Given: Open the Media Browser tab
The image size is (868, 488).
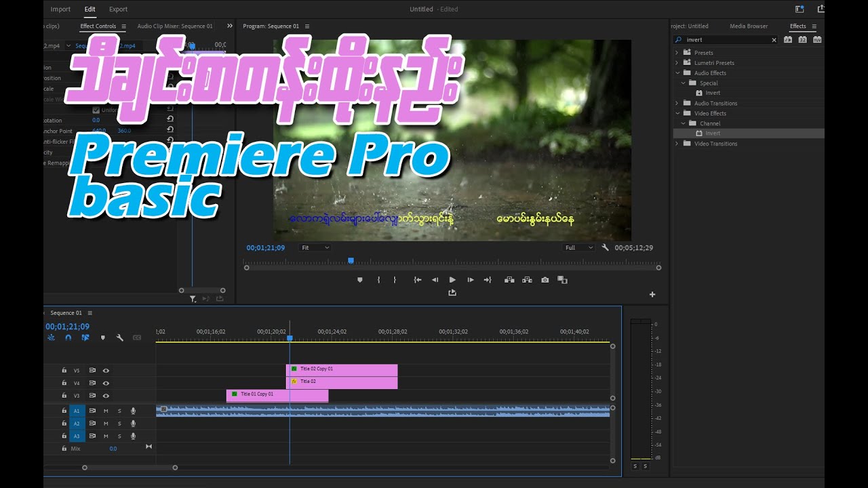Looking at the screenshot, I should [749, 26].
